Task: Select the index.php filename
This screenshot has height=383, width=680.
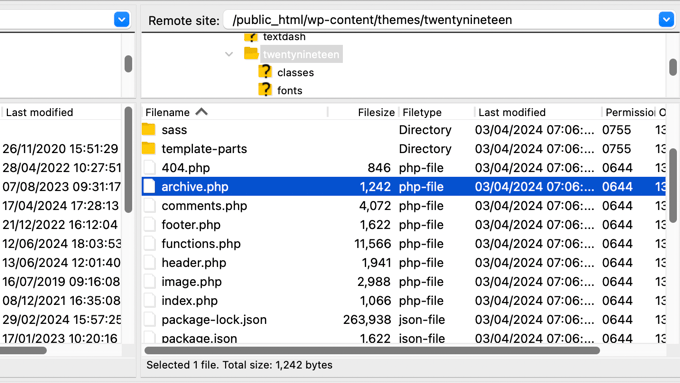Action: 190,301
